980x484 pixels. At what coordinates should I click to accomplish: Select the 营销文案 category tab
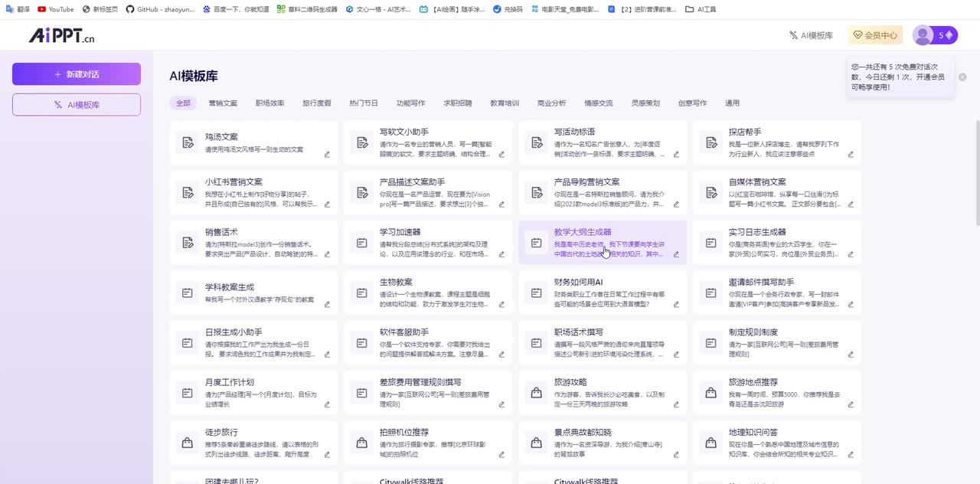[x=223, y=103]
